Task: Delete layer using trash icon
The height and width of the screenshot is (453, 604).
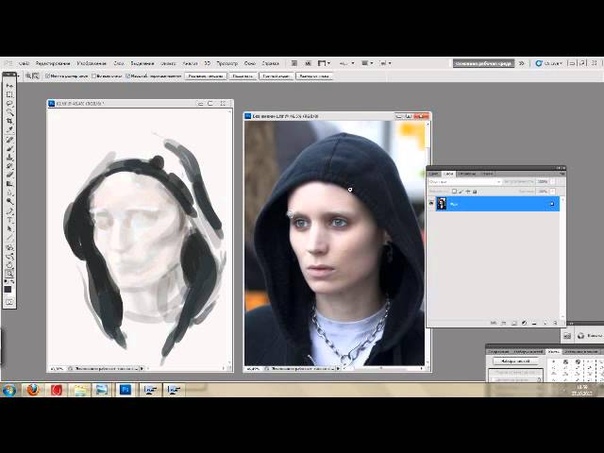Action: 555,323
